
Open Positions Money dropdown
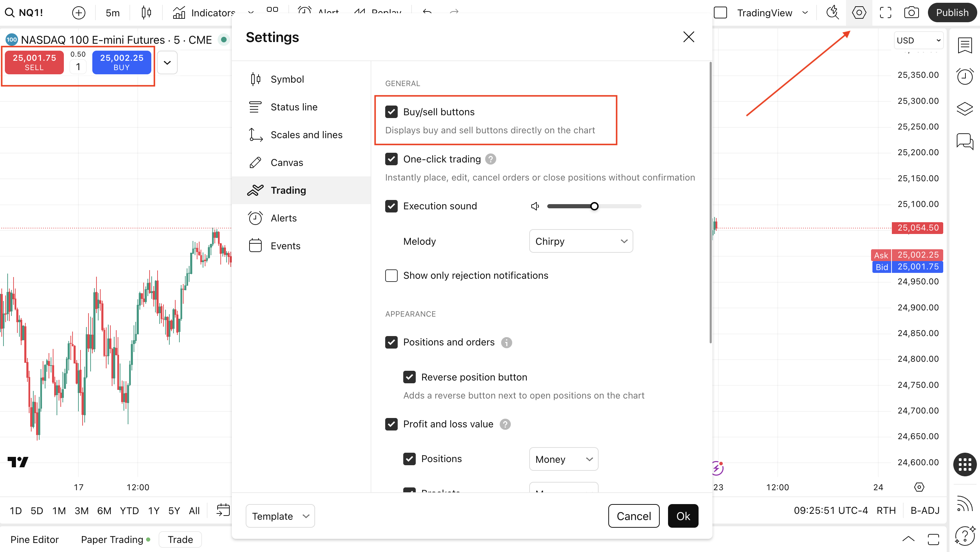coord(564,459)
